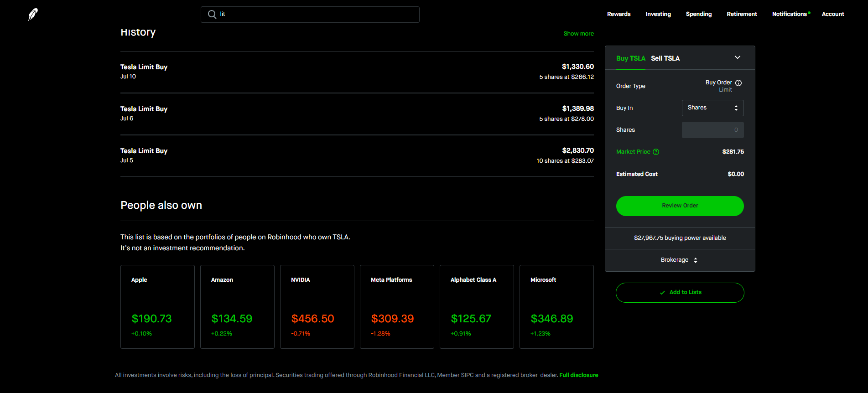Image resolution: width=868 pixels, height=393 pixels.
Task: Click the Robinhood feather logo
Action: (x=33, y=15)
